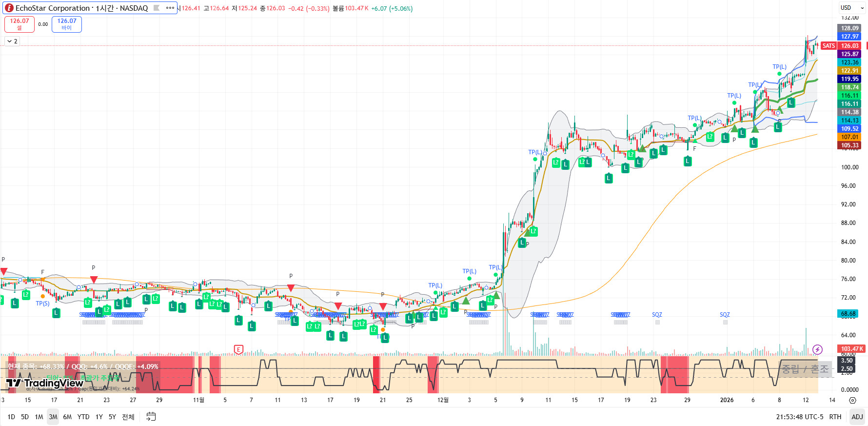
Task: Click the purple 125.87 price label
Action: (849, 54)
